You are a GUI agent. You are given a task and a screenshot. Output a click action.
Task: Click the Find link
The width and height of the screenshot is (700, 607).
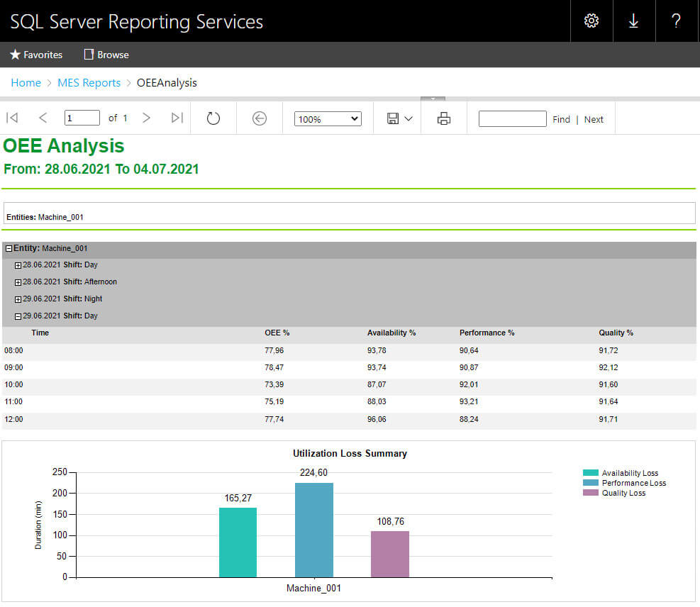point(561,120)
